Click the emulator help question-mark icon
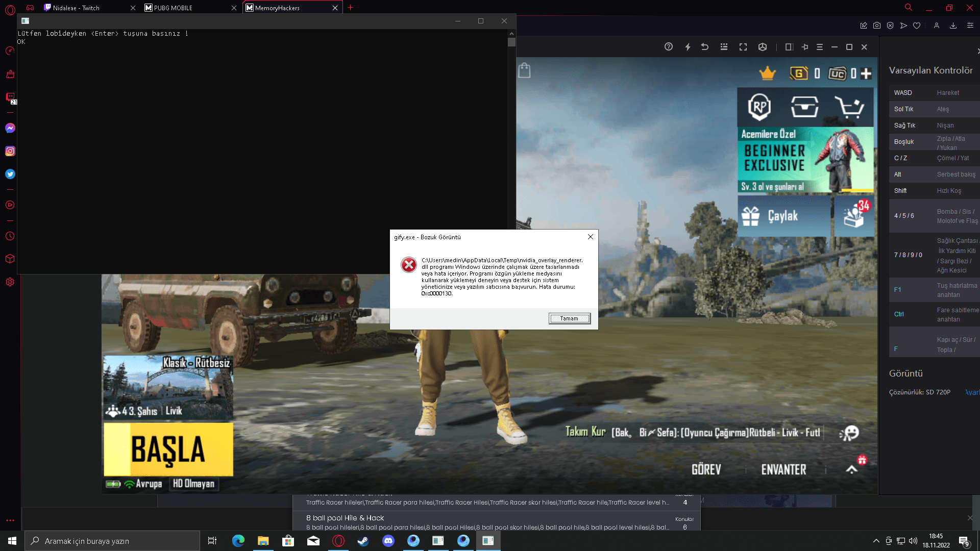The height and width of the screenshot is (551, 980). click(669, 47)
